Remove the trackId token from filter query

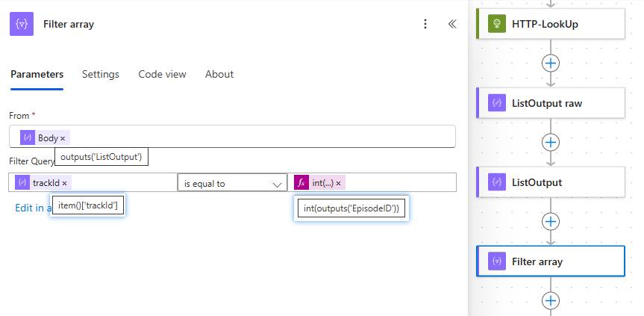65,183
